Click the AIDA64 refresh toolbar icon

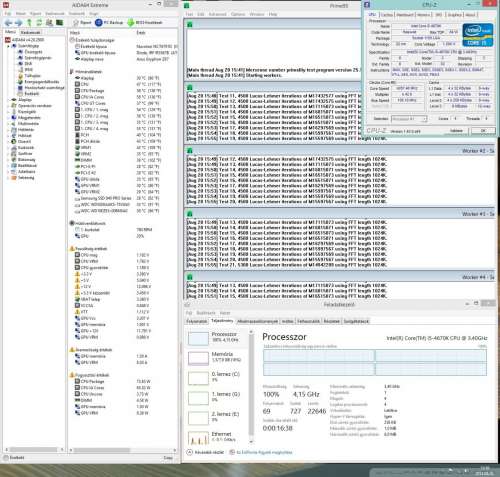tap(39, 23)
